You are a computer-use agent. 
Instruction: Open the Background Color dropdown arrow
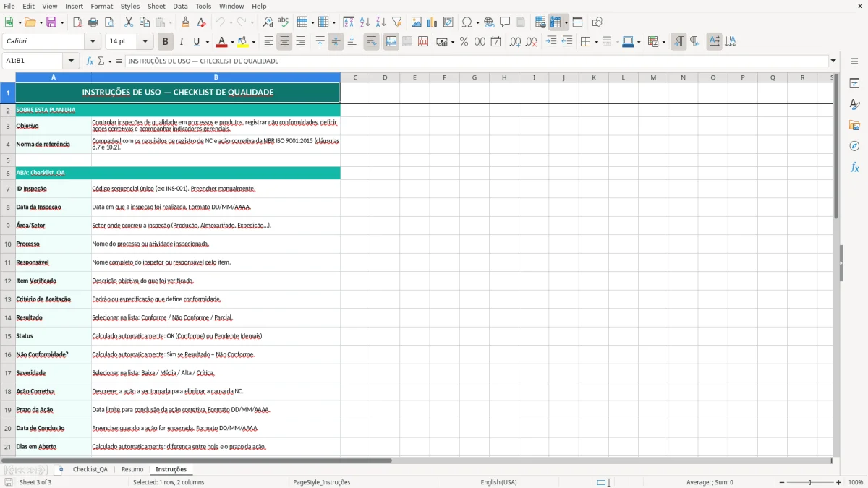point(253,42)
